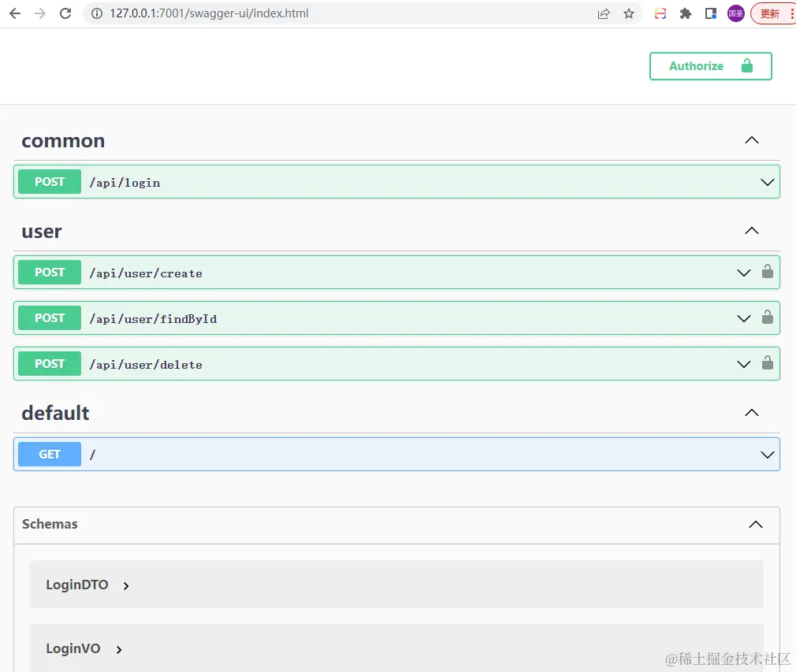Expand the POST /api/login operation
796x672 pixels.
coord(396,182)
